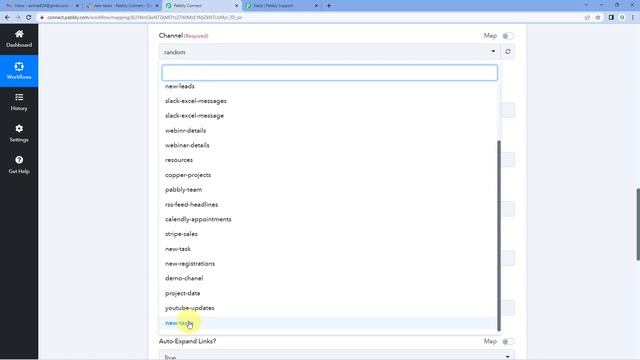Open the Dashboard from the sidebar

19,39
